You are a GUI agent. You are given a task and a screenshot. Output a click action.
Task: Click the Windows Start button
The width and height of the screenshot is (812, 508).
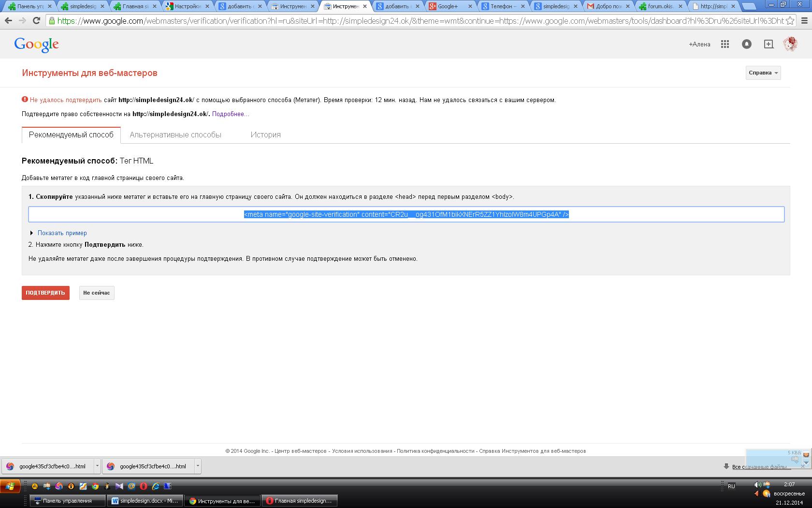pos(10,486)
